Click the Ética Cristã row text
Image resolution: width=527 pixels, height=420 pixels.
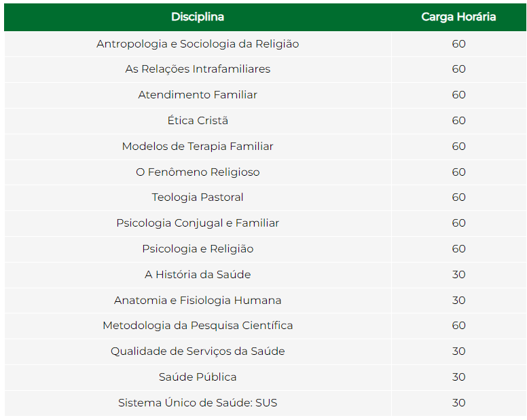pos(198,121)
